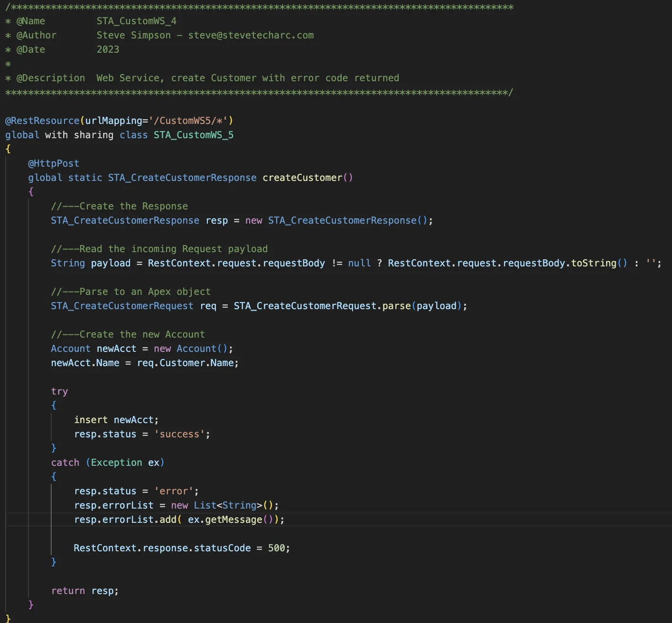Click the newAcct.Name assignment target
This screenshot has width=672, height=623.
(x=85, y=363)
